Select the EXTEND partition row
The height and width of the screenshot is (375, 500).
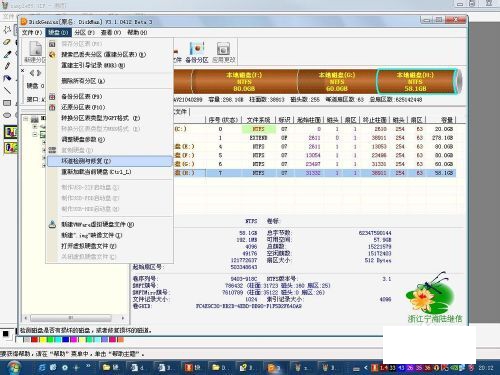[x=315, y=138]
